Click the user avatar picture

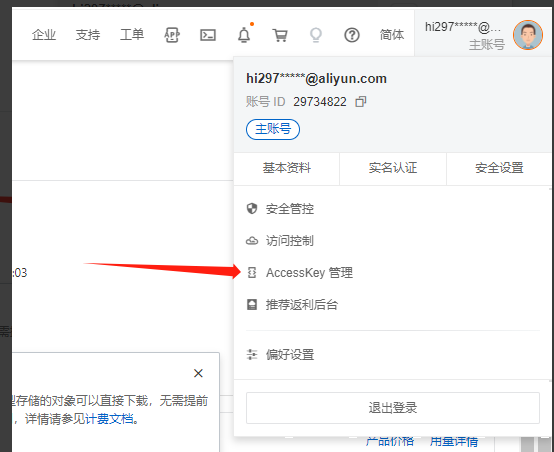coord(528,35)
